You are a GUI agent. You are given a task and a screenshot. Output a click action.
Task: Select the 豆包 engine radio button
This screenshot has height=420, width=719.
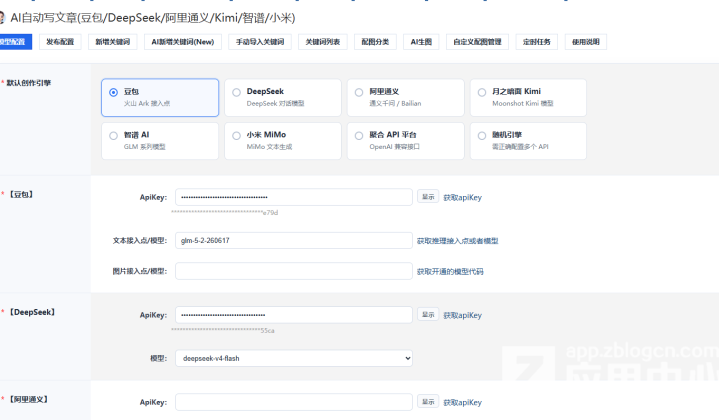(113, 92)
